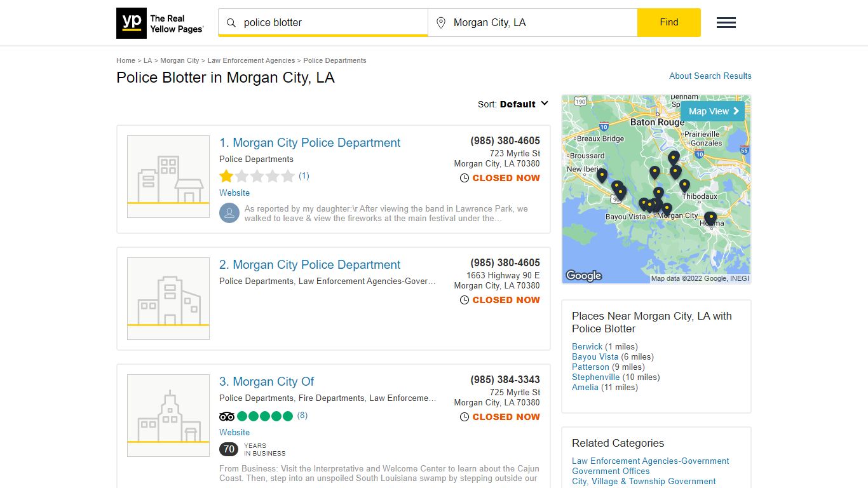Screen dimensions: 868x488
Task: Click the location pin icon in search bar
Action: [441, 23]
